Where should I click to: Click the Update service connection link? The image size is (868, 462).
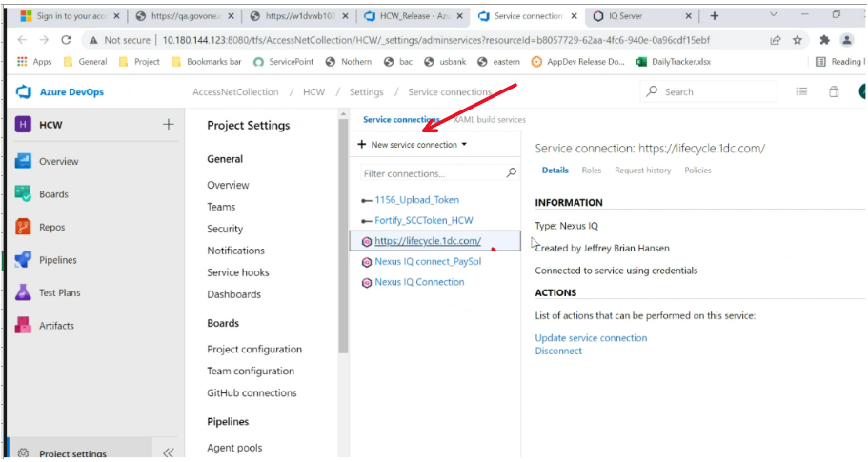591,338
